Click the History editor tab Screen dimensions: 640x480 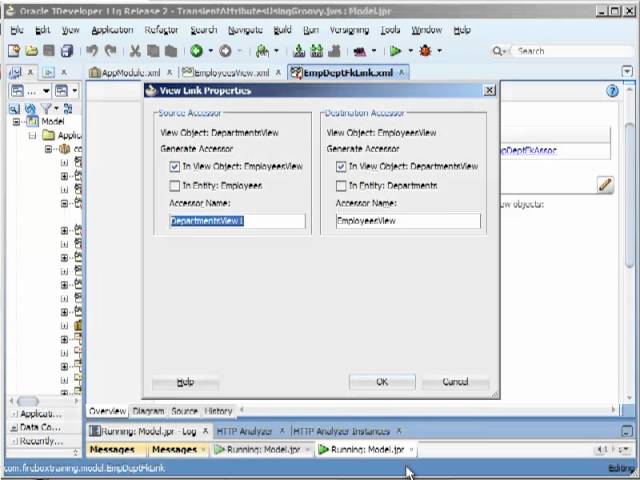[x=218, y=411]
